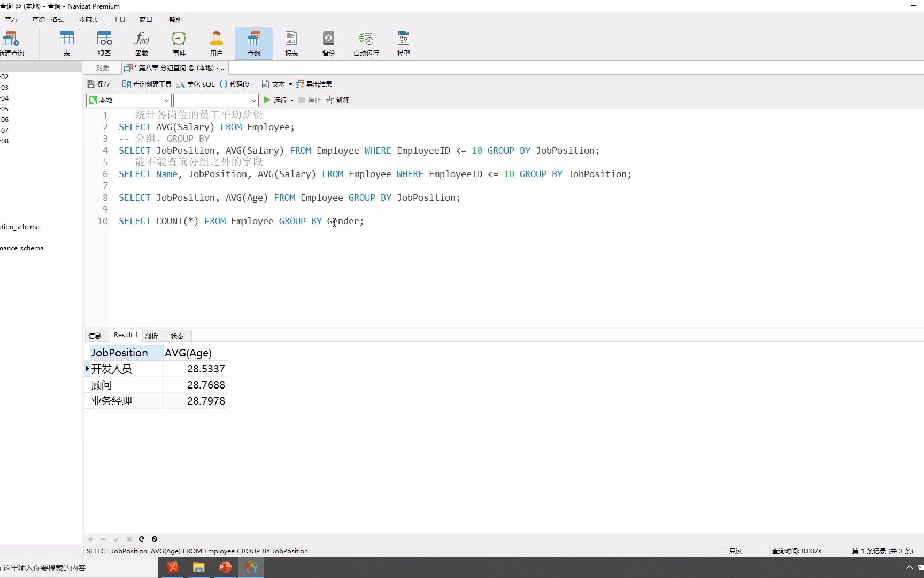
Task: Open the Function (函数) icon
Action: [142, 43]
